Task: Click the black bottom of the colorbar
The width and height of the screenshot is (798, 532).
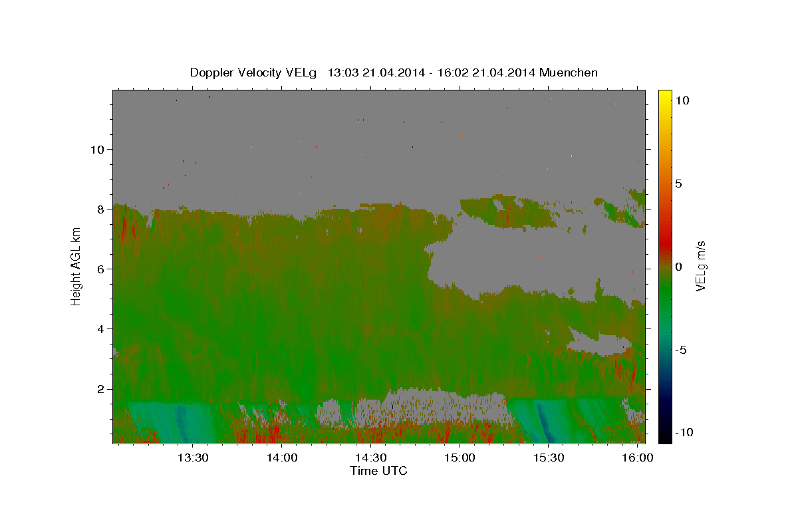Action: tap(665, 438)
